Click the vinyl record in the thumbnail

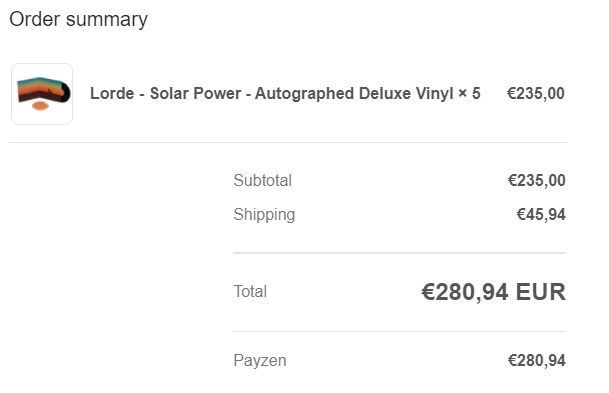65,92
